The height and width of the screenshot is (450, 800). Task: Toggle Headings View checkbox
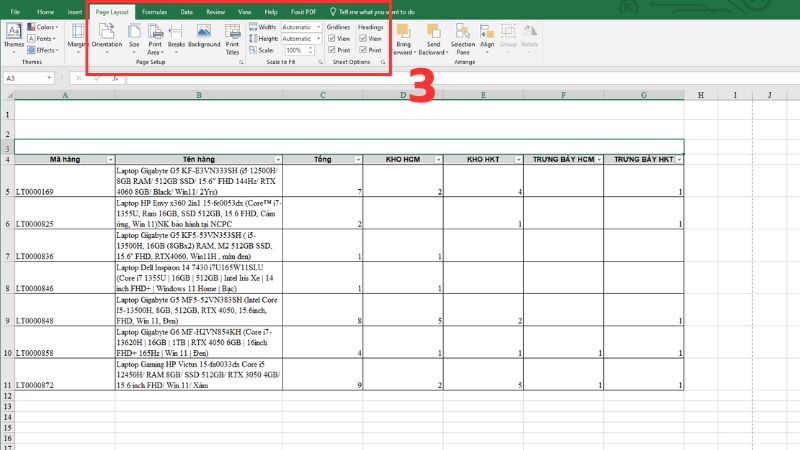point(363,39)
